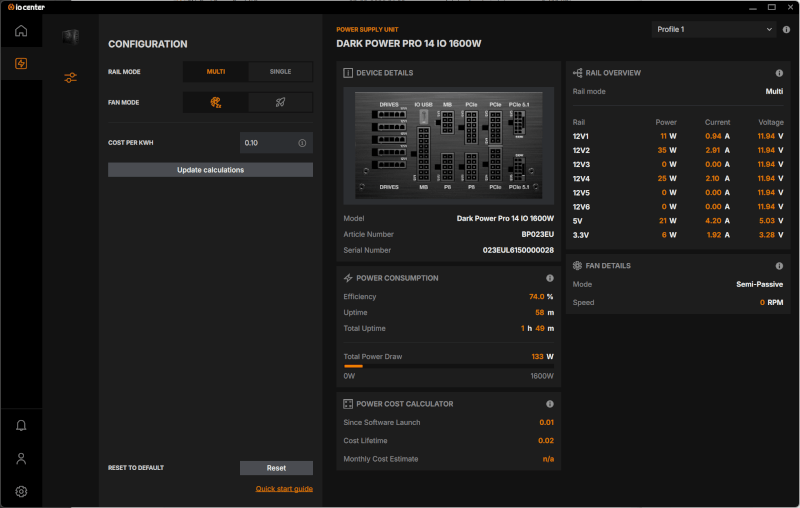The width and height of the screenshot is (800, 508).
Task: Open the configuration sliders icon
Action: (70, 78)
